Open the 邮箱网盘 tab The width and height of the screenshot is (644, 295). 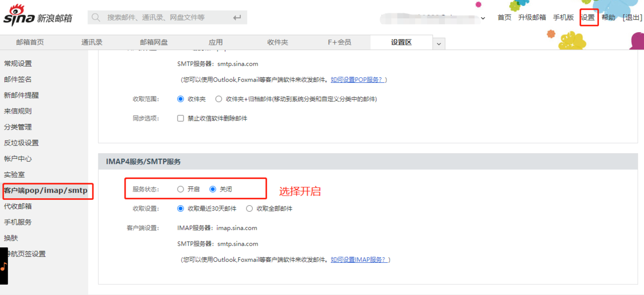pyautogui.click(x=154, y=42)
